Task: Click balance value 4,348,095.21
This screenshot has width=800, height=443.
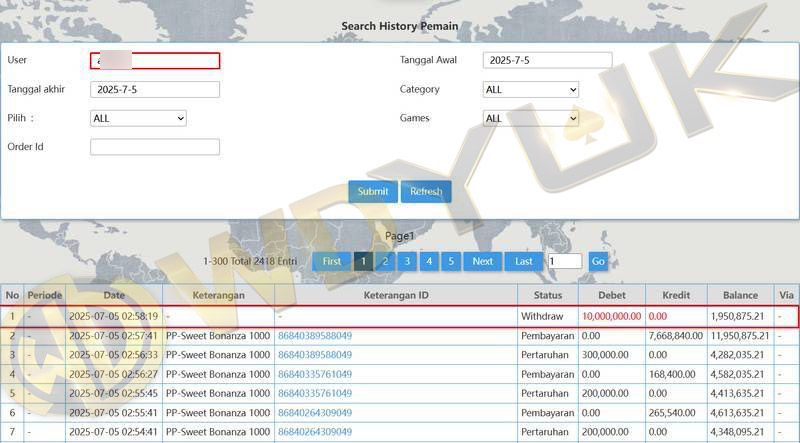Action: tap(737, 432)
